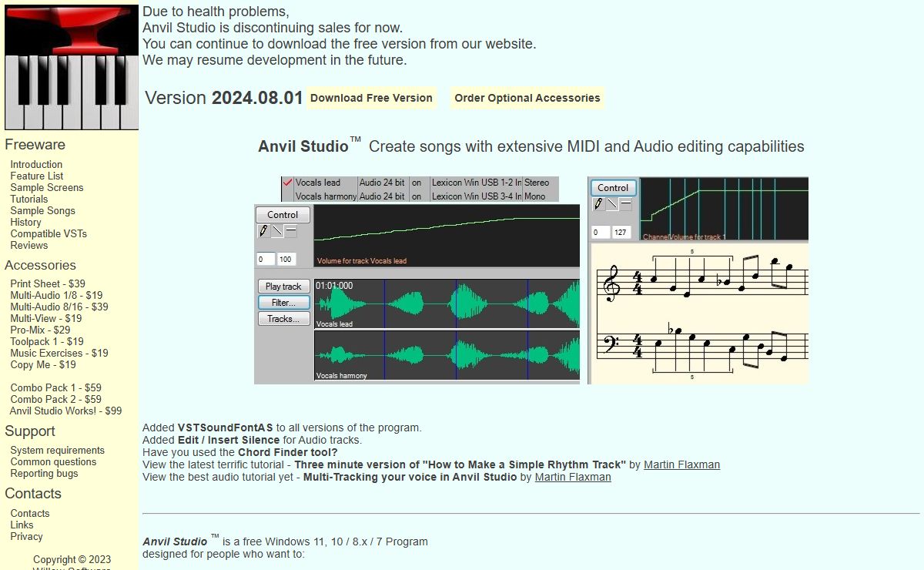Viewport: 924px width, 570px height.
Task: Open the Reviews link
Action: (29, 245)
